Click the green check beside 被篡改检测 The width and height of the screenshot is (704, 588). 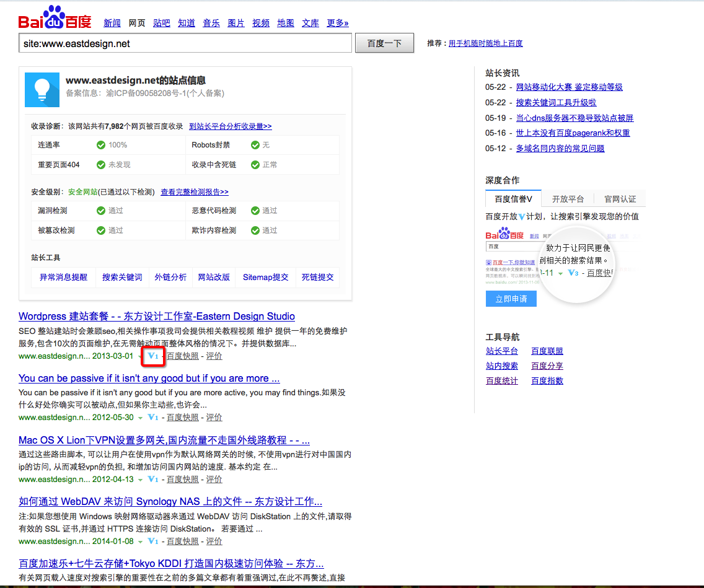pos(101,230)
